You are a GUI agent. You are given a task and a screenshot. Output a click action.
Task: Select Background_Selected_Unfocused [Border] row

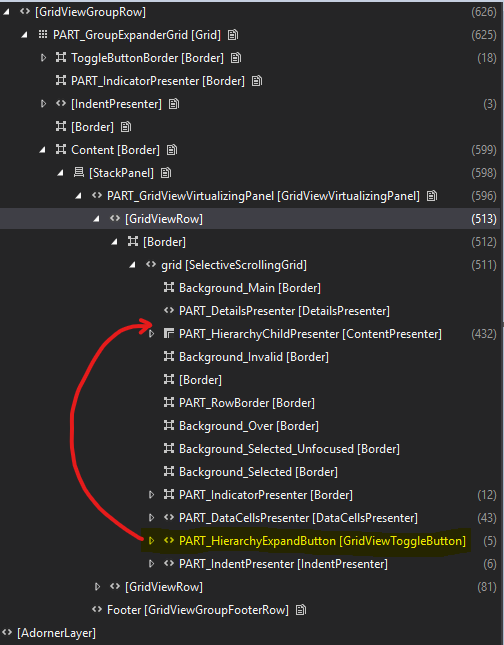point(250,449)
